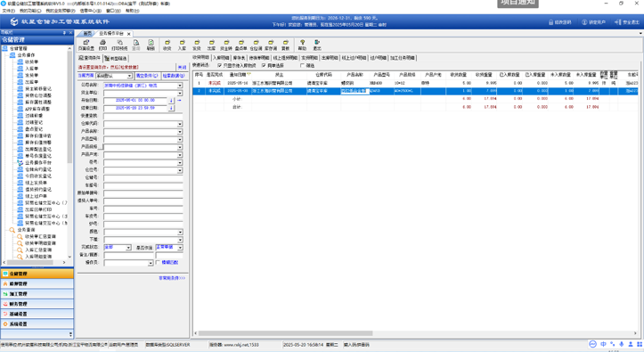Click the 出库 toolbar icon
Image resolution: width=644 pixels, height=352 pixels.
click(x=211, y=45)
